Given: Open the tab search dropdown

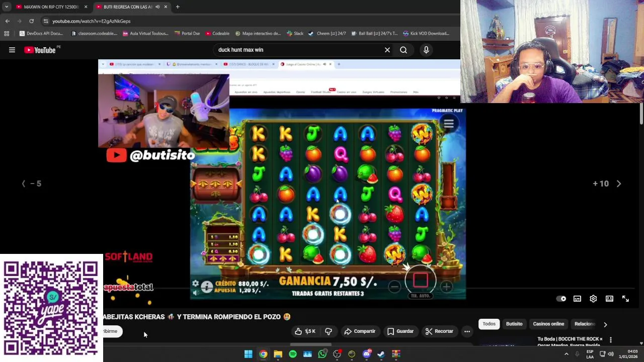Looking at the screenshot, I should (7, 7).
